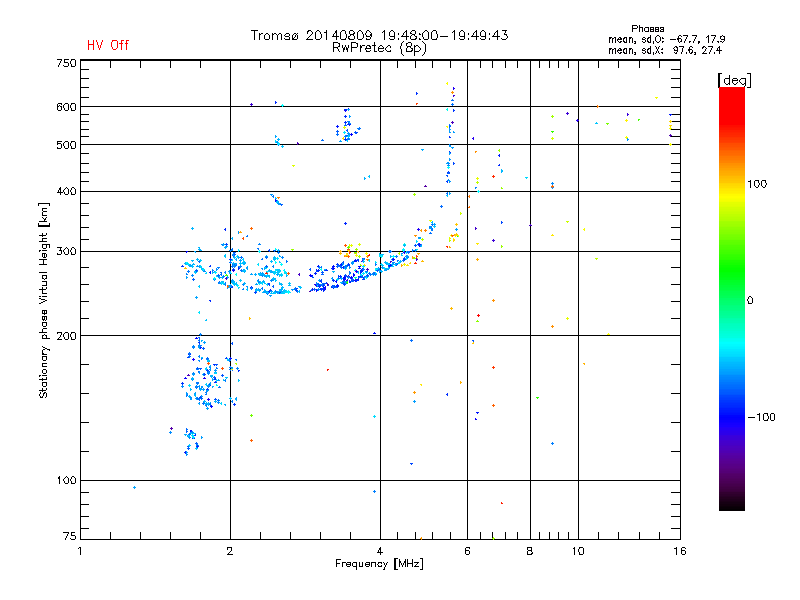Viewport: 800px width, 600px height.
Task: Click the x-axis '1' tick label
Action: coord(80,551)
